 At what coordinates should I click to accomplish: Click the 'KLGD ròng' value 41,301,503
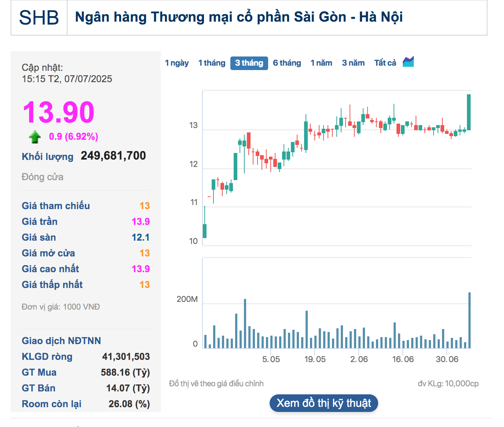pyautogui.click(x=126, y=357)
